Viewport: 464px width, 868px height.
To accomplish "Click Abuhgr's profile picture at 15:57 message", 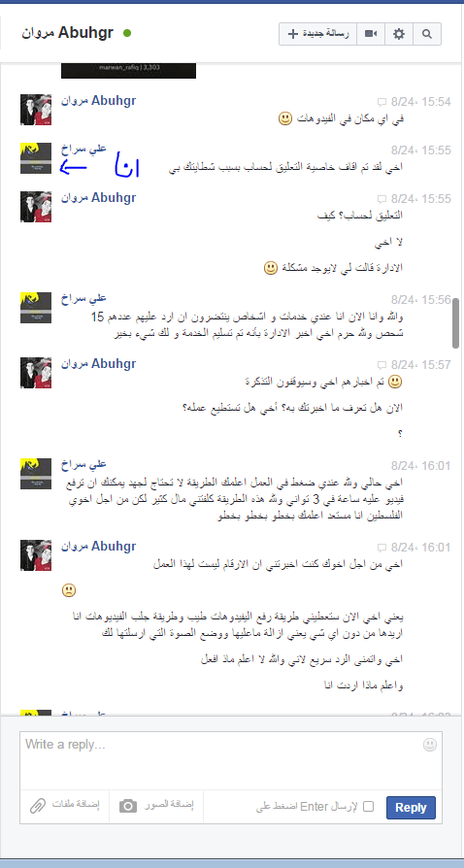I will point(36,373).
